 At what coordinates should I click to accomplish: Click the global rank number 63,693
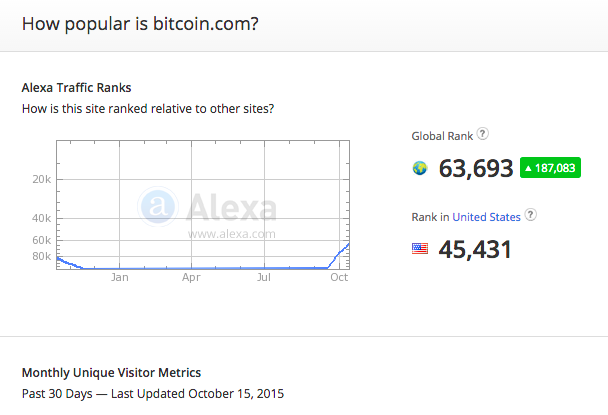pyautogui.click(x=476, y=169)
